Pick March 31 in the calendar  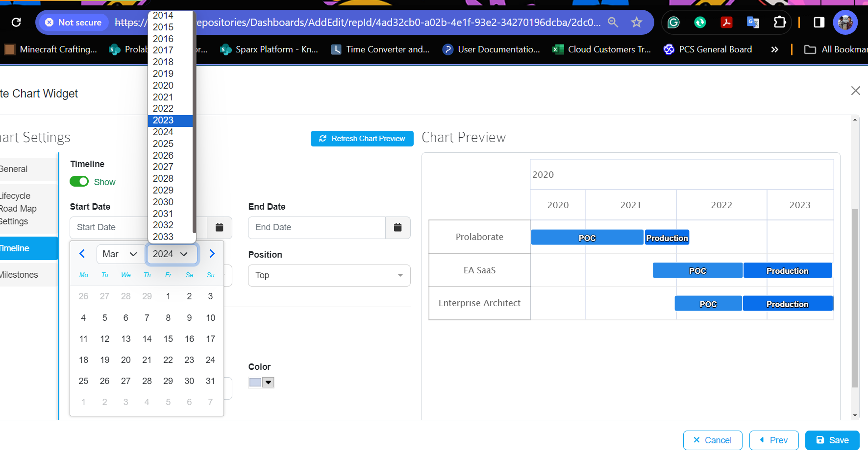coord(210,381)
